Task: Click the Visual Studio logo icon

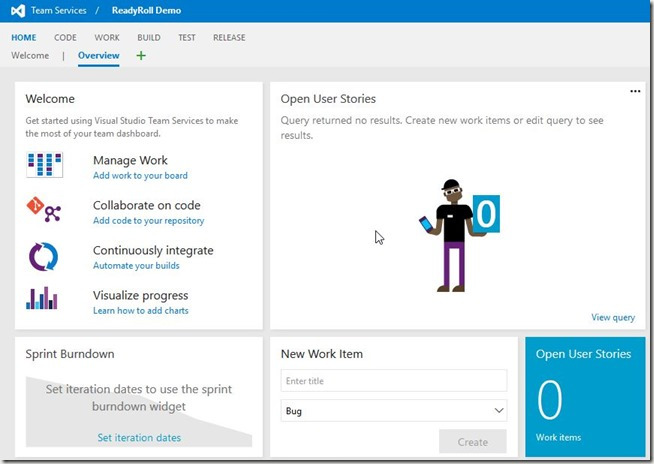Action: point(18,10)
